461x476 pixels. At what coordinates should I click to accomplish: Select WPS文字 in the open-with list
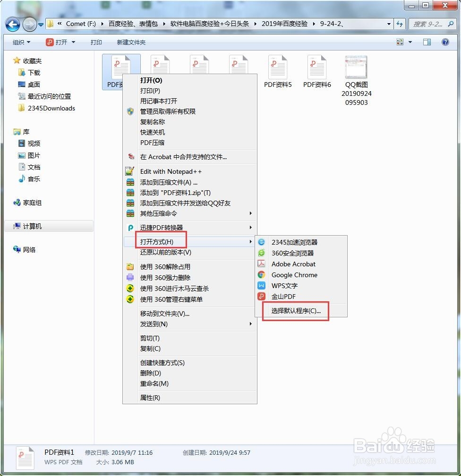pos(283,285)
